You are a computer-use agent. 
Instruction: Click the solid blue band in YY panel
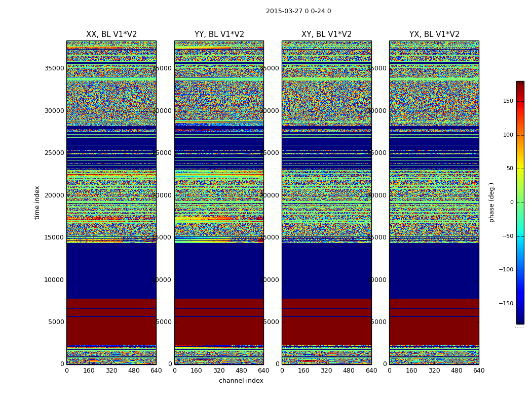(x=219, y=271)
